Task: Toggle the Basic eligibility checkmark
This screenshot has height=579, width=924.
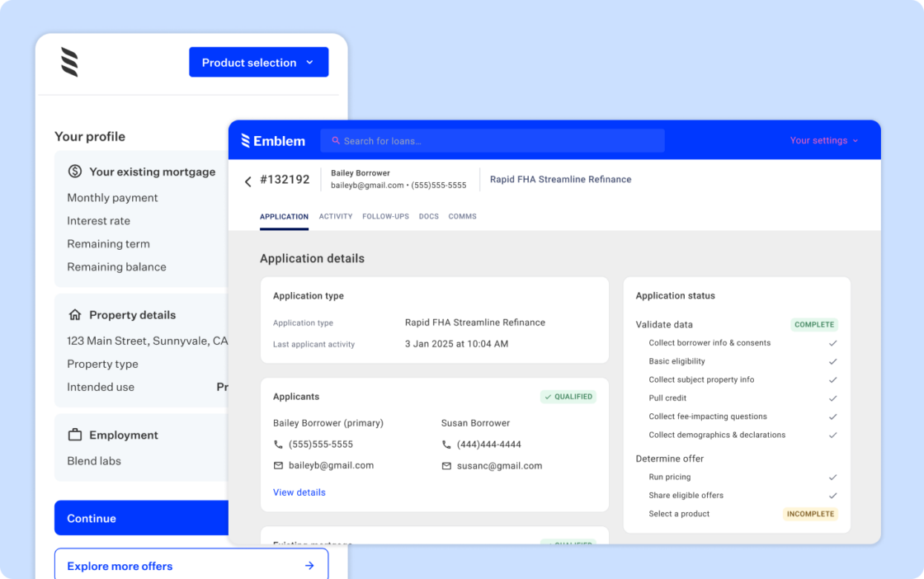Action: tap(833, 360)
